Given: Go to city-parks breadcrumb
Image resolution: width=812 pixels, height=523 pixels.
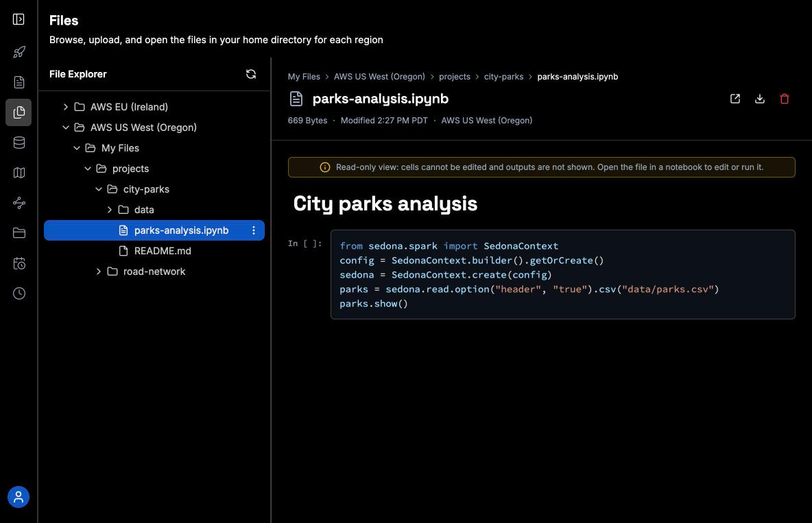Looking at the screenshot, I should tap(503, 77).
